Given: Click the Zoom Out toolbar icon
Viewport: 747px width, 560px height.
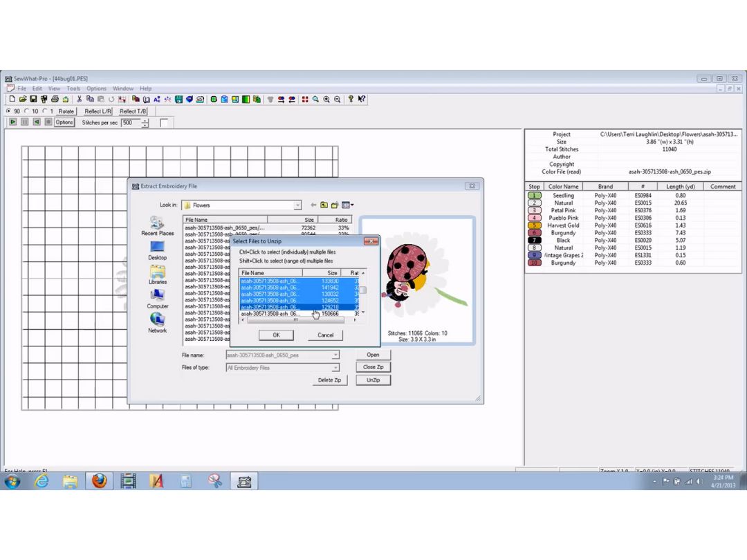Looking at the screenshot, I should tap(338, 99).
